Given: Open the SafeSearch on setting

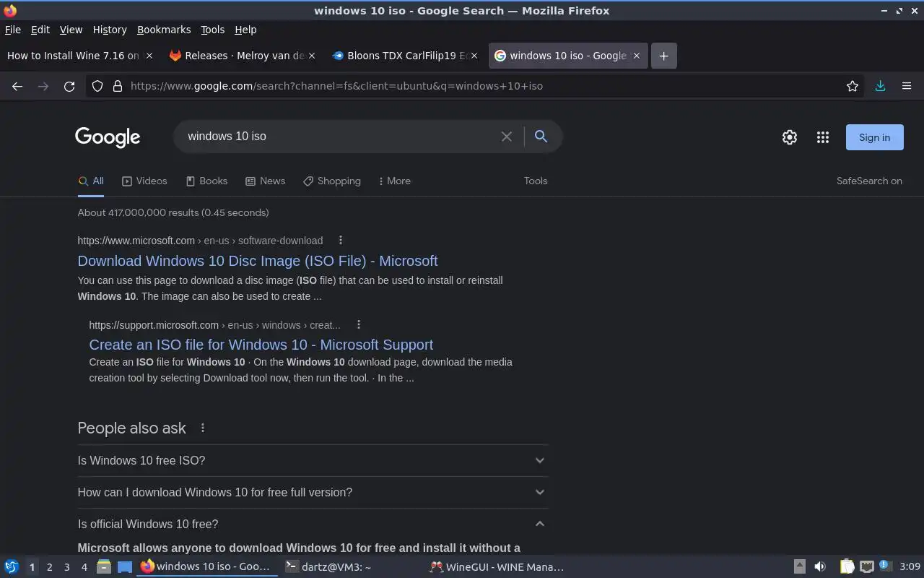Looking at the screenshot, I should coord(869,181).
